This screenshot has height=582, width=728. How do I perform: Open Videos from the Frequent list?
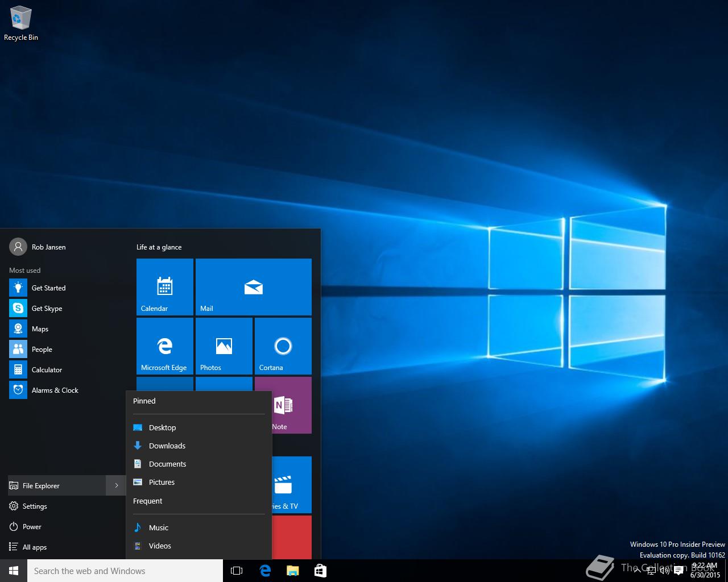click(x=198, y=546)
